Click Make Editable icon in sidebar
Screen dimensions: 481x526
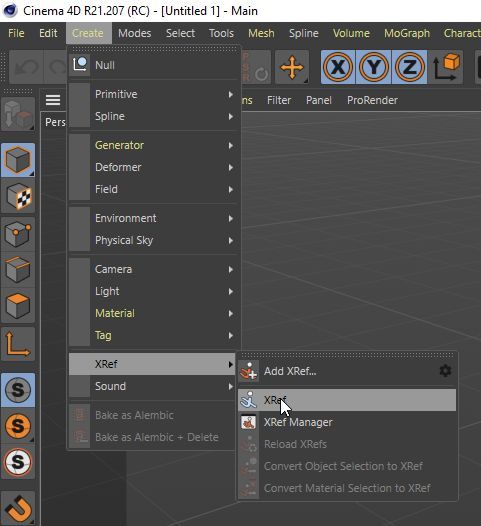pos(18,115)
